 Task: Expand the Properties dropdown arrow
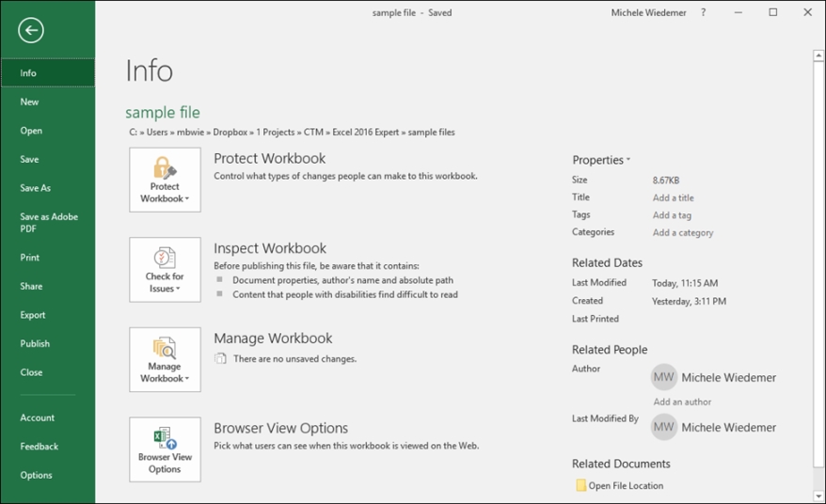click(628, 159)
